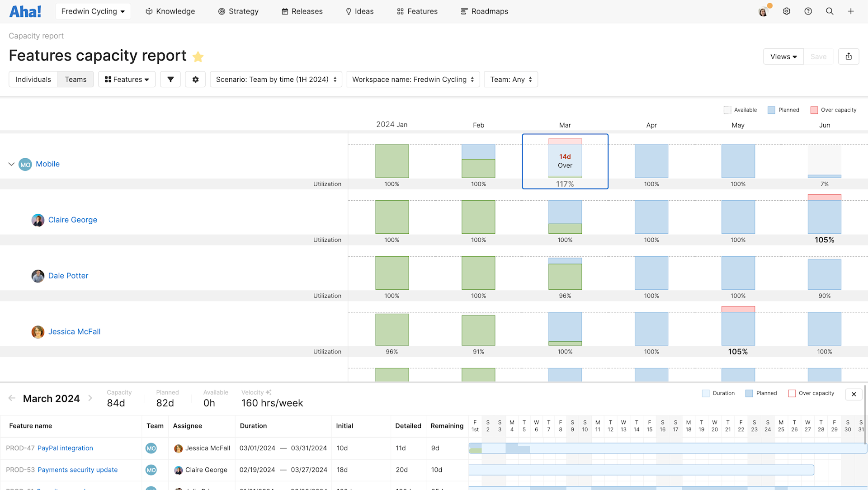The image size is (868, 490).
Task: Open the PROD-47 PayPal integration feature
Action: [x=65, y=448]
